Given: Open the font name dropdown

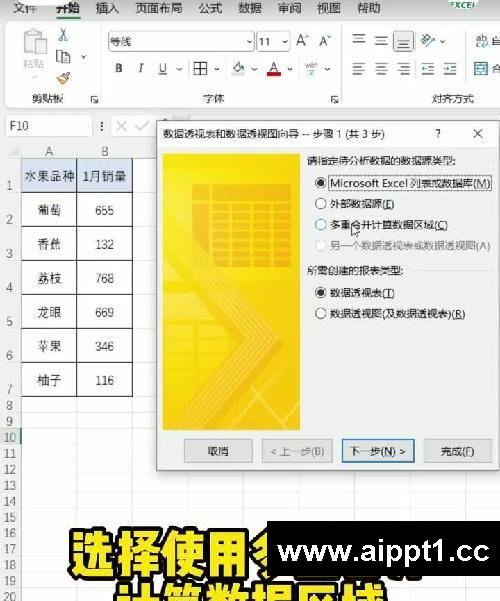Looking at the screenshot, I should tap(250, 41).
